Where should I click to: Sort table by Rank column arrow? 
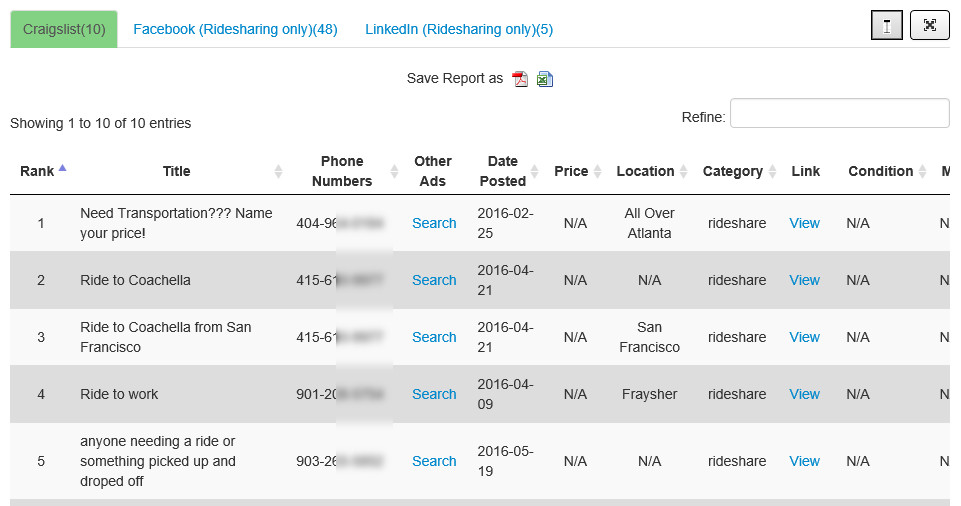point(62,169)
